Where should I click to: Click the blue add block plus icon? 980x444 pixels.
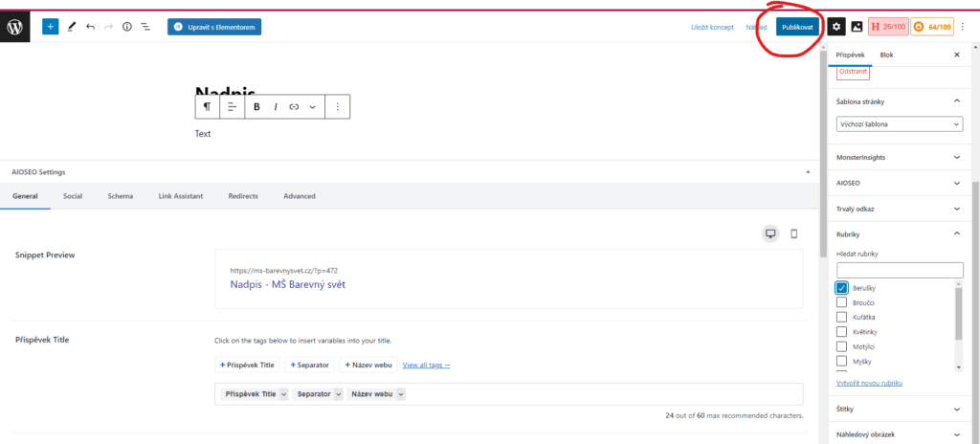[50, 27]
